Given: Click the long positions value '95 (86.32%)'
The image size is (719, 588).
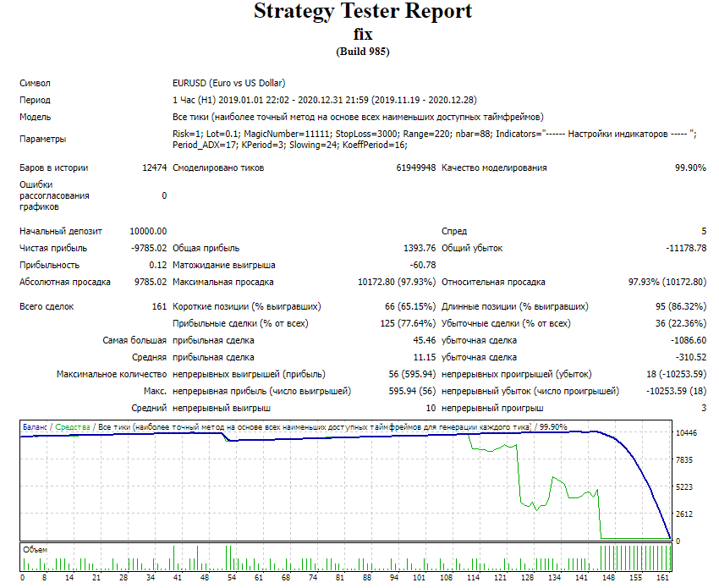Looking at the screenshot, I should pyautogui.click(x=681, y=306).
